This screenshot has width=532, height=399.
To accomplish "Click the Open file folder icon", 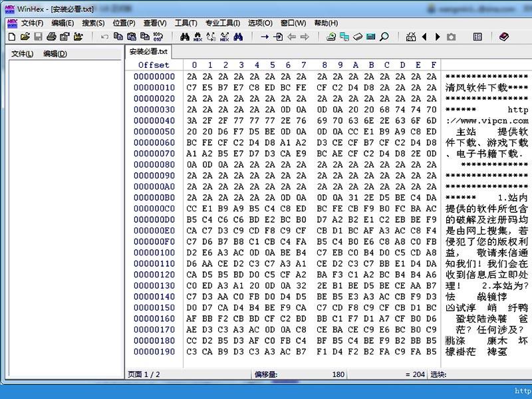I will tap(25, 37).
